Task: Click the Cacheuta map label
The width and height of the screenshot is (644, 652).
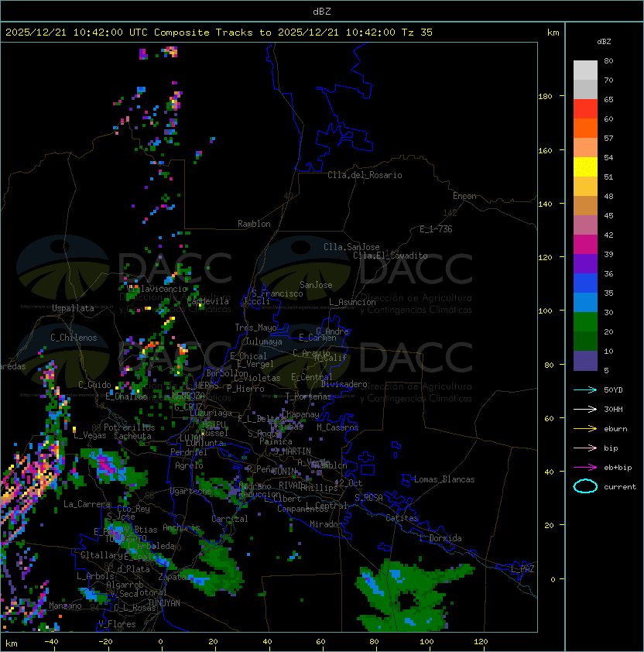Action: pos(132,436)
